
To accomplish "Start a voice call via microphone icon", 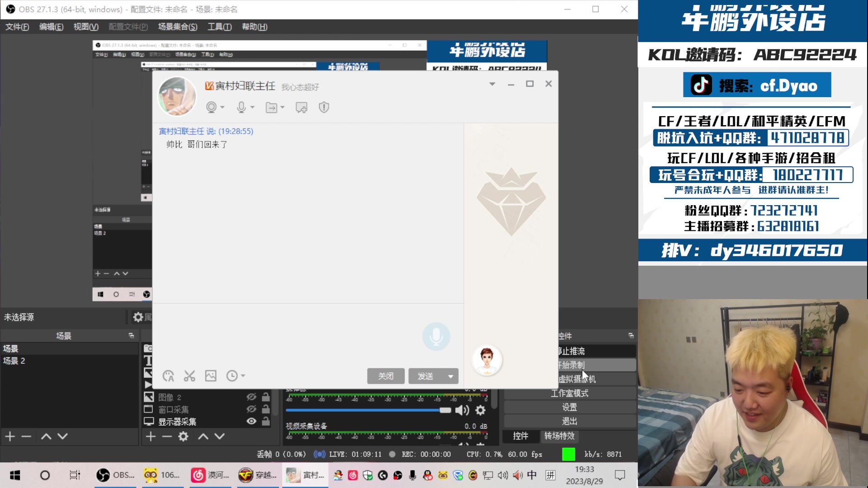I will point(241,108).
